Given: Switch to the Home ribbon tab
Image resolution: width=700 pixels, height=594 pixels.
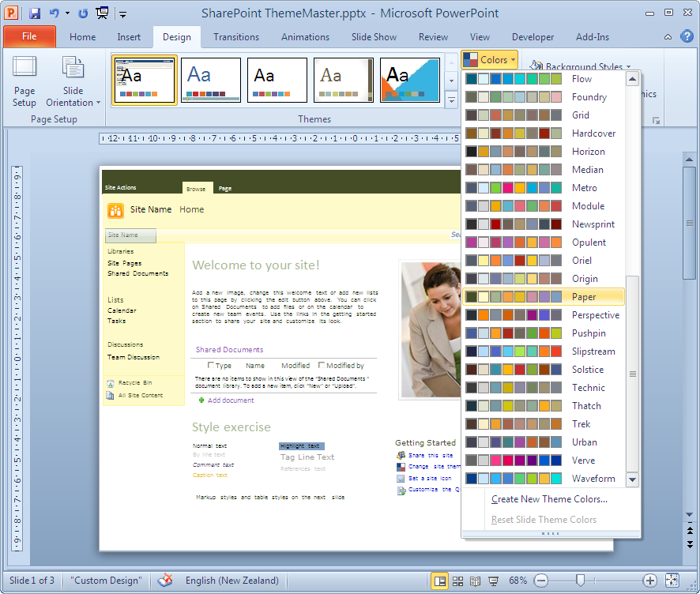Looking at the screenshot, I should [83, 37].
